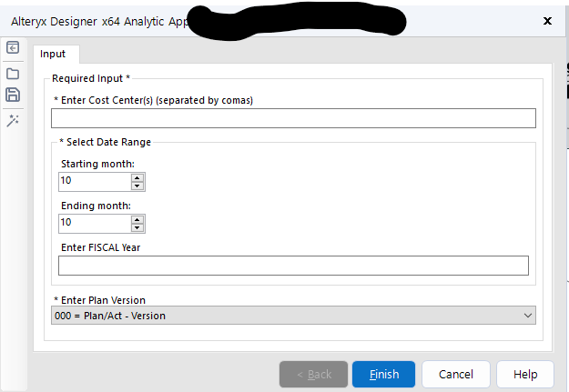Switch to the Input tab
The image size is (569, 392).
[x=53, y=54]
